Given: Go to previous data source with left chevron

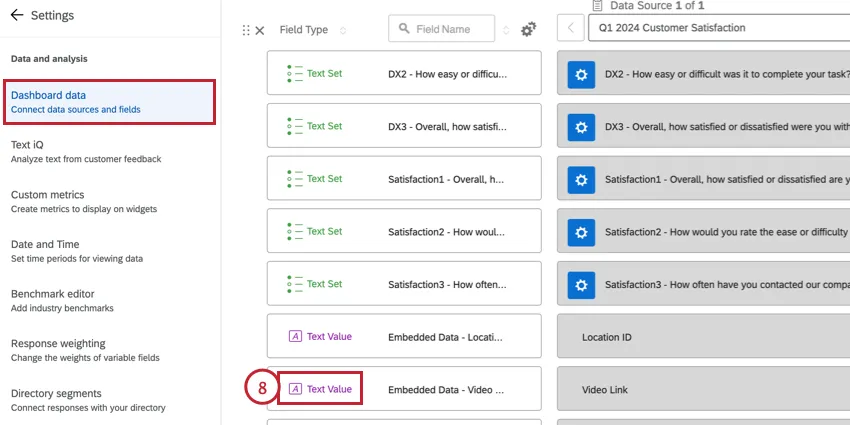Looking at the screenshot, I should point(570,28).
